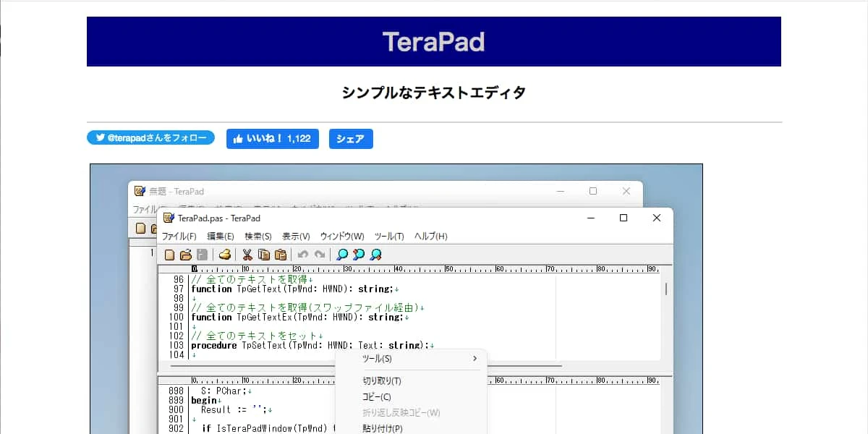Select 貼り付け(P) in the context menu
This screenshot has height=434, width=868.
[x=383, y=428]
